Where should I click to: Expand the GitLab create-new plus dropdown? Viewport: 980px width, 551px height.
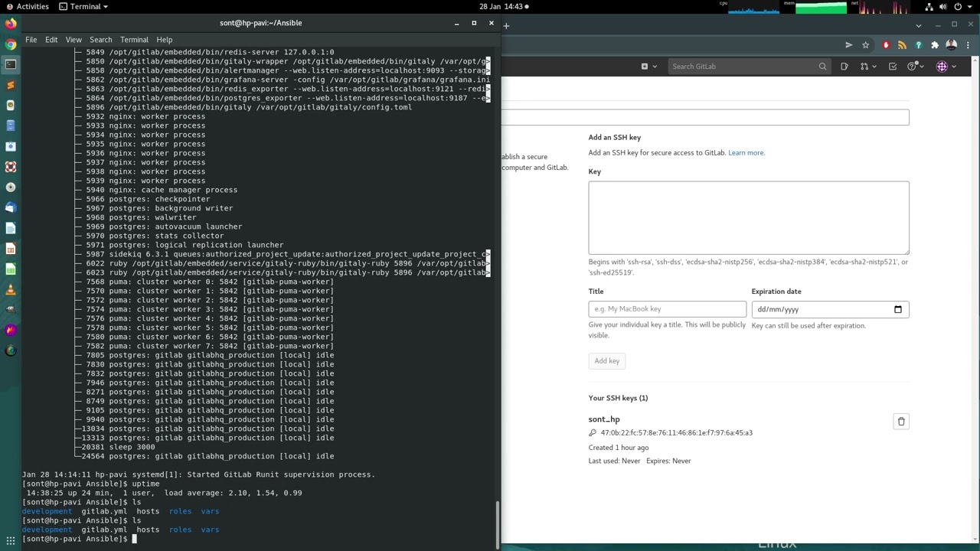(x=648, y=67)
